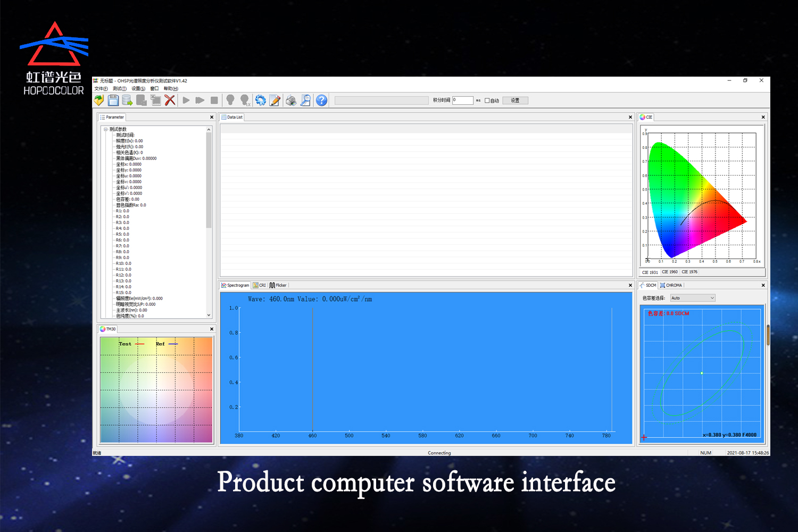Click the Parameter panel scrollbar down arrow
The width and height of the screenshot is (798, 532).
coord(209,315)
